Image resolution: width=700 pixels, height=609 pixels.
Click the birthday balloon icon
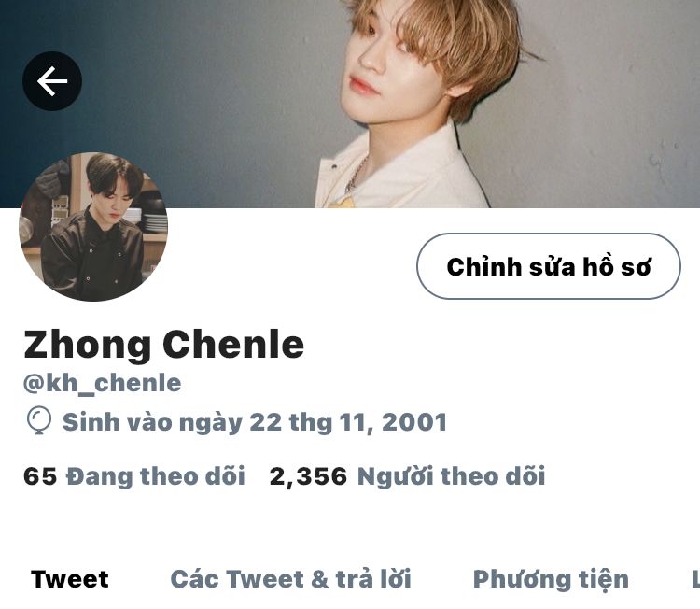pos(39,420)
